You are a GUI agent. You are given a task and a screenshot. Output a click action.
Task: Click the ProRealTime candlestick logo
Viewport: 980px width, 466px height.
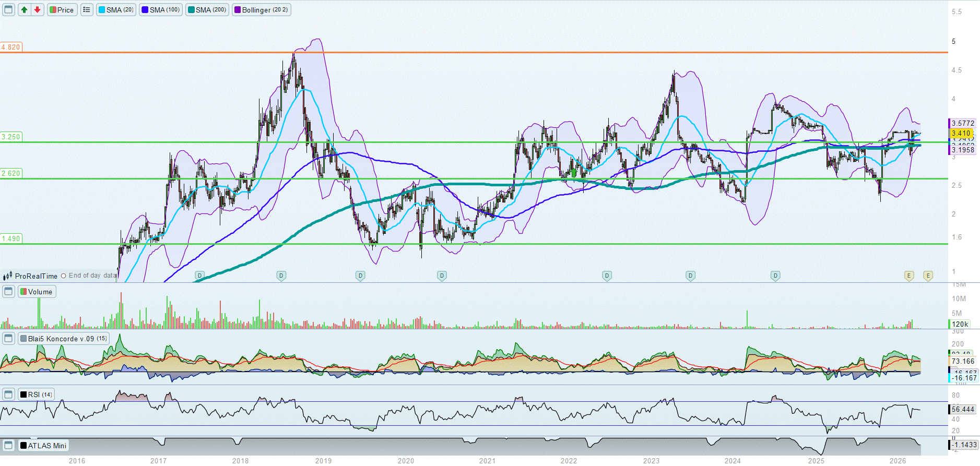click(x=7, y=276)
